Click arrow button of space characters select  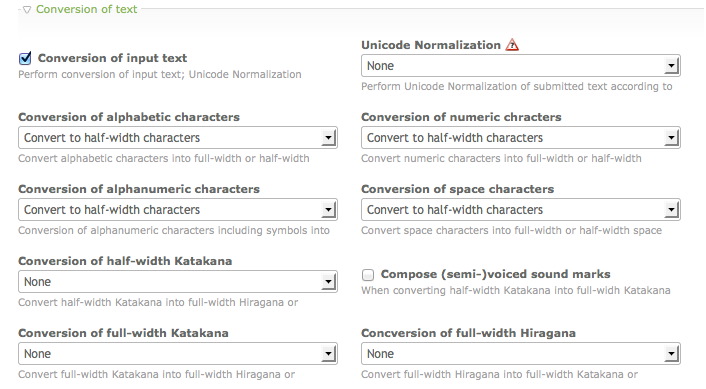pos(671,210)
